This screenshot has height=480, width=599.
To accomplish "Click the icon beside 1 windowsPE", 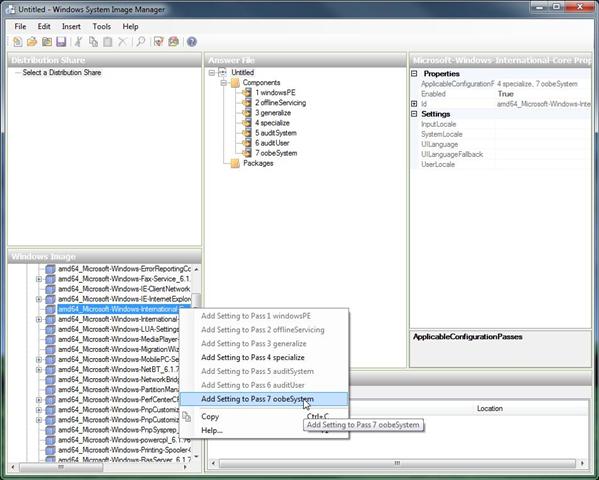I will (x=247, y=92).
